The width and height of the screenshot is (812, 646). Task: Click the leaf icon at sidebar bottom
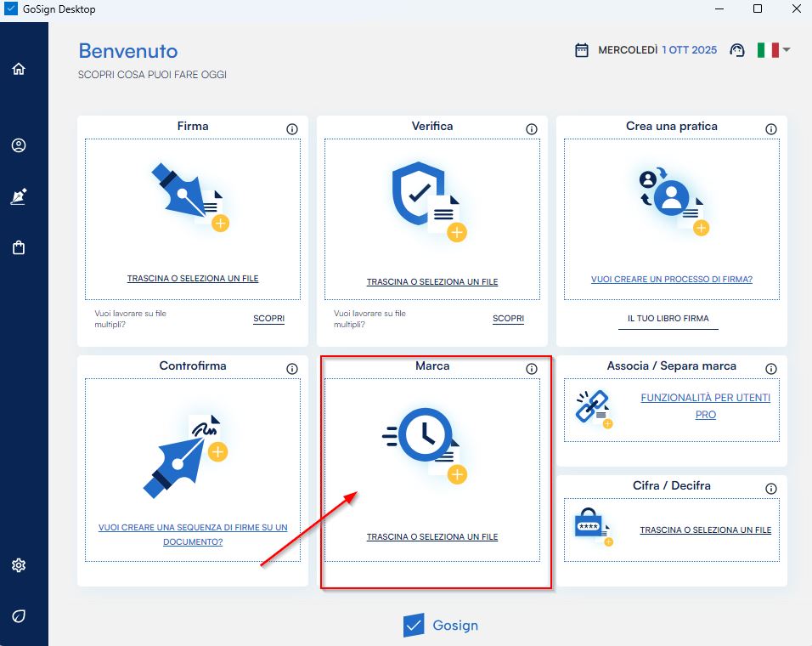19,615
